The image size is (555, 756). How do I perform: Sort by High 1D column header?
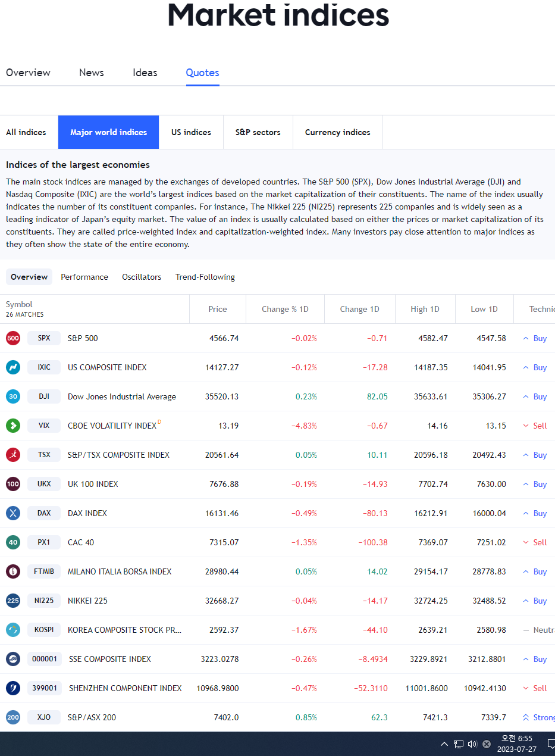point(425,309)
